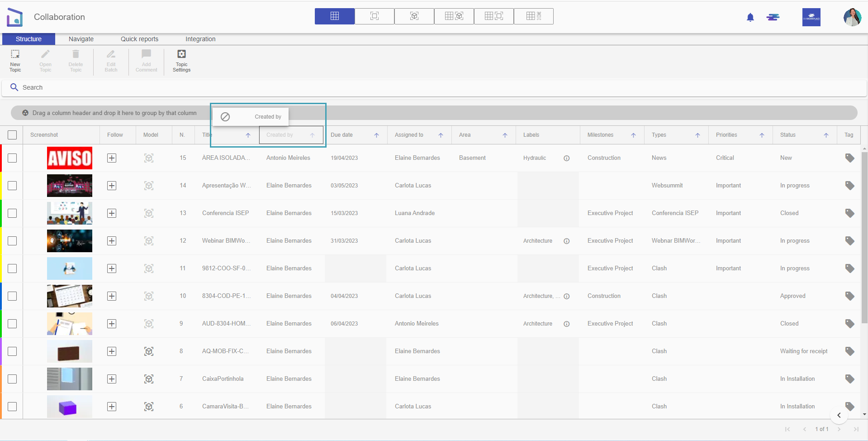This screenshot has width=868, height=441.
Task: Expand the side panel chevron at bottom right
Action: click(x=839, y=415)
